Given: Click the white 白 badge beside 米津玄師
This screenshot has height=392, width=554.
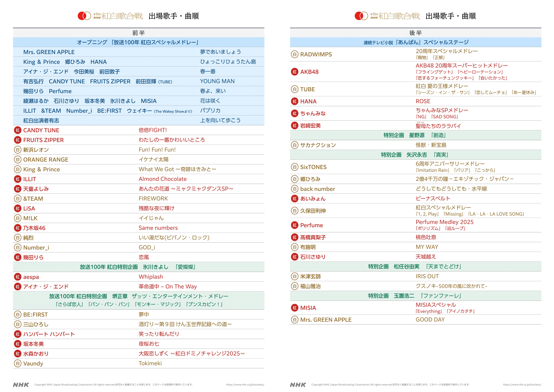Looking at the screenshot, I should 294,276.
